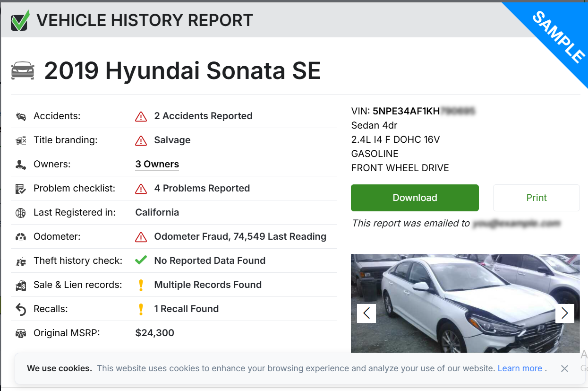Click the GASOLINE fuel type text

point(375,154)
